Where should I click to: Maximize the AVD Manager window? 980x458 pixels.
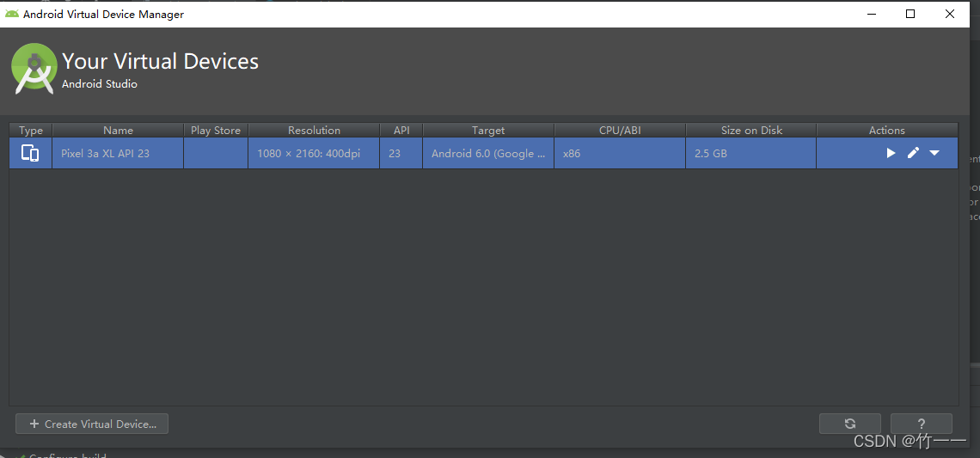910,14
